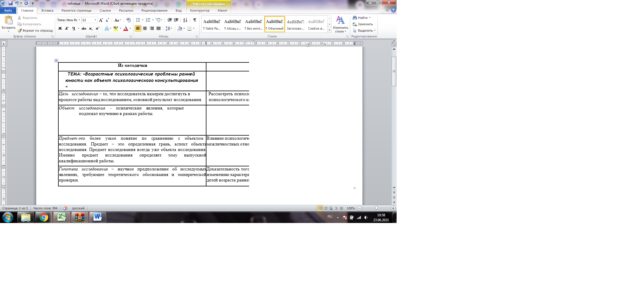Toggle italic formatting button
Image resolution: width=644 pixels, height=295 pixels.
(67, 28)
